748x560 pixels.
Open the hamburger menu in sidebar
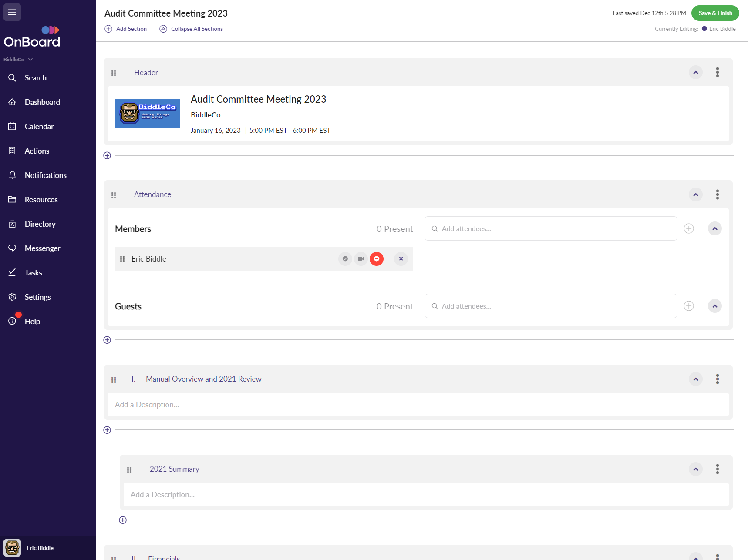pyautogui.click(x=12, y=12)
